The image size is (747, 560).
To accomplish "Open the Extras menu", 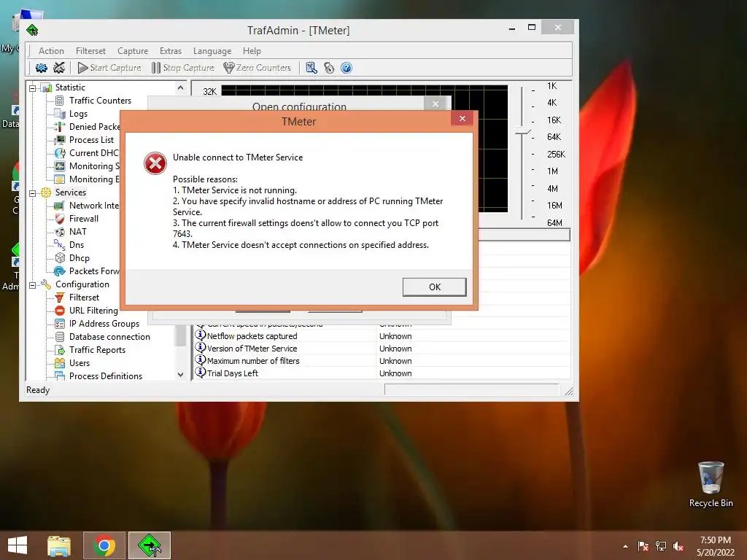I will point(171,51).
